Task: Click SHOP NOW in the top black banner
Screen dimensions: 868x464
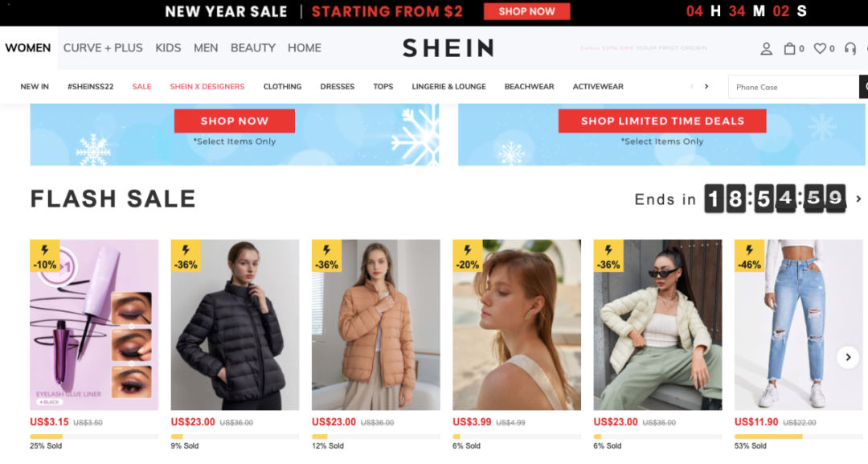Action: tap(526, 11)
